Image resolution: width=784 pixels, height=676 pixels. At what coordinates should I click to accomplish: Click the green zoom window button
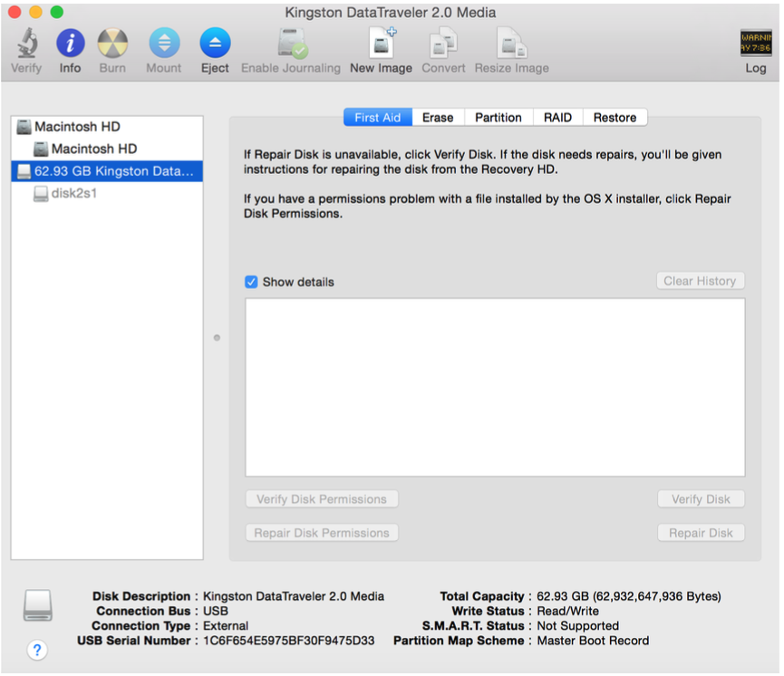[57, 12]
